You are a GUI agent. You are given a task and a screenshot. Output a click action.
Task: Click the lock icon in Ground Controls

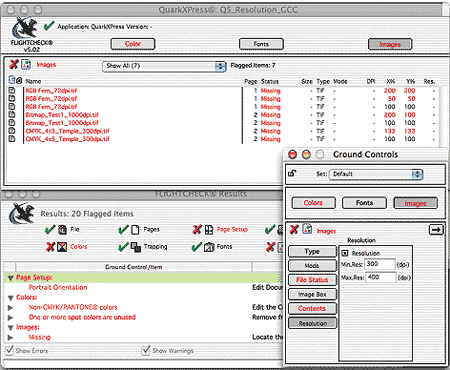292,173
